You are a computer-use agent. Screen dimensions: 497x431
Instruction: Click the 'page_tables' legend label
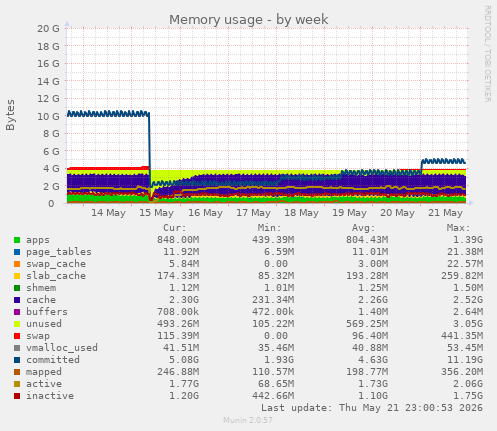pyautogui.click(x=59, y=252)
